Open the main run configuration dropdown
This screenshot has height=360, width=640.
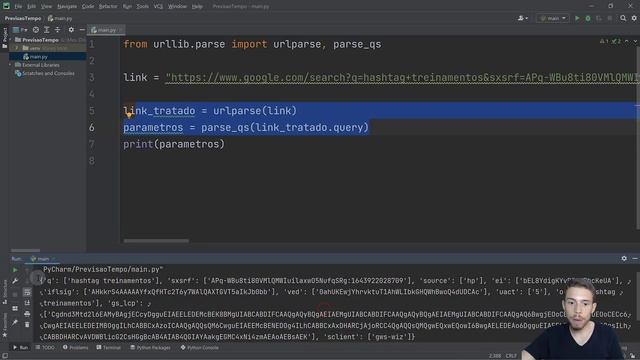(553, 18)
